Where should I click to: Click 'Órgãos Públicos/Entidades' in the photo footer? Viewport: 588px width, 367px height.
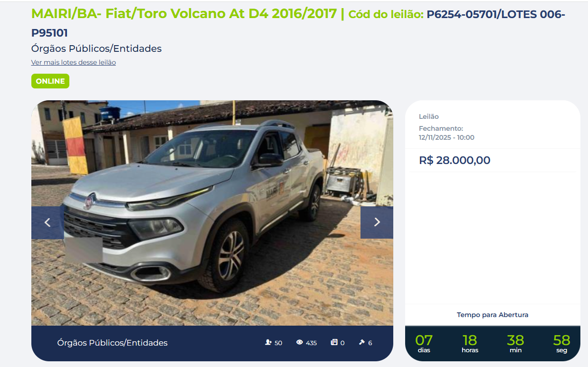[x=113, y=343]
